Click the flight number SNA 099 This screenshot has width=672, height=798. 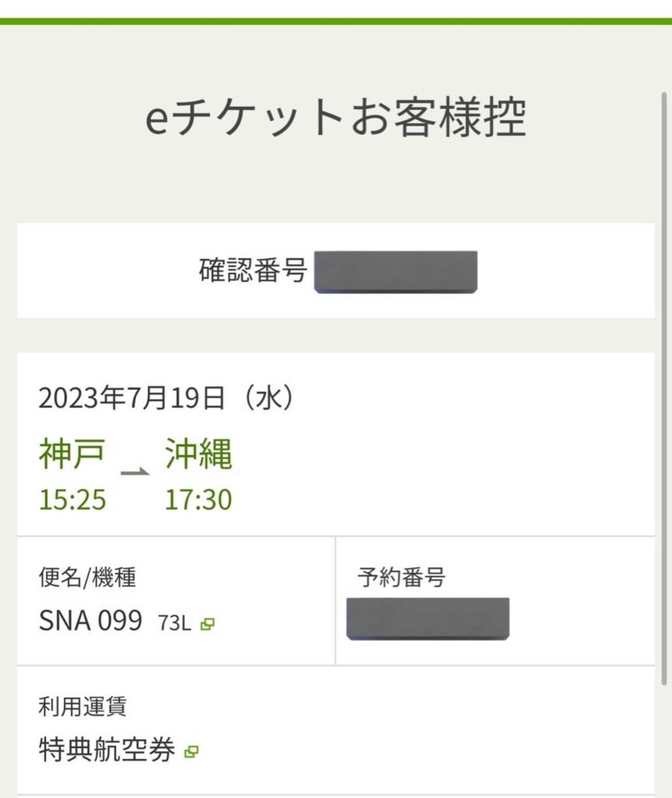pyautogui.click(x=90, y=621)
